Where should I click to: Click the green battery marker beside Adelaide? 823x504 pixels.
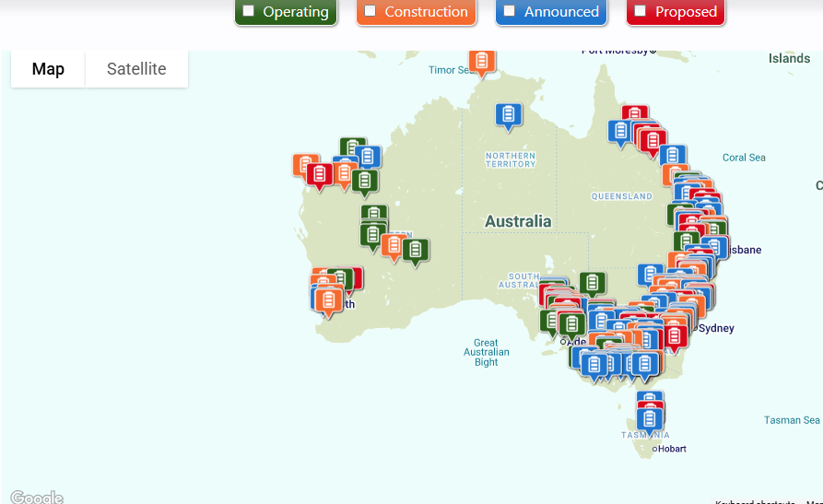pyautogui.click(x=571, y=324)
